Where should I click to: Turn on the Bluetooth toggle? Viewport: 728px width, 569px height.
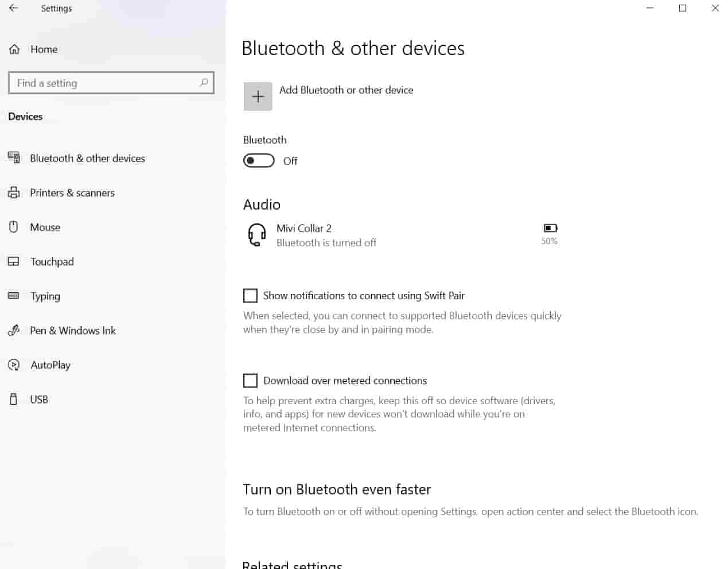pyautogui.click(x=259, y=161)
